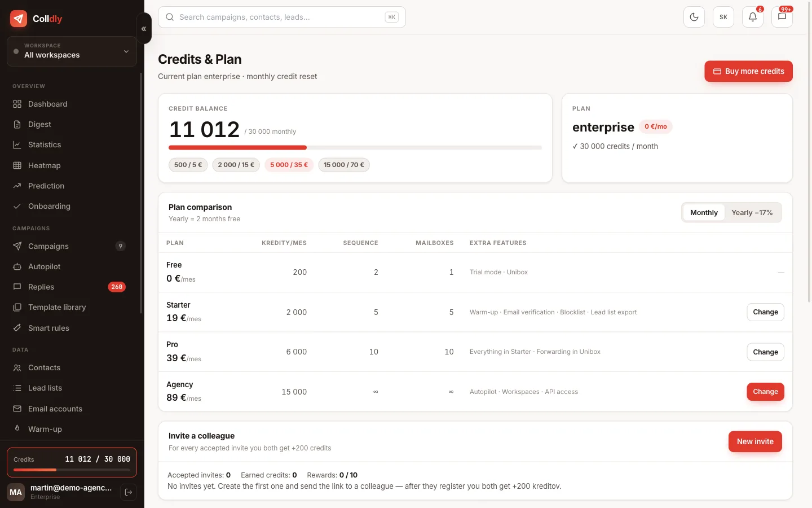812x508 pixels.
Task: Click the enterprise 0 €/mo price badge
Action: point(656,126)
